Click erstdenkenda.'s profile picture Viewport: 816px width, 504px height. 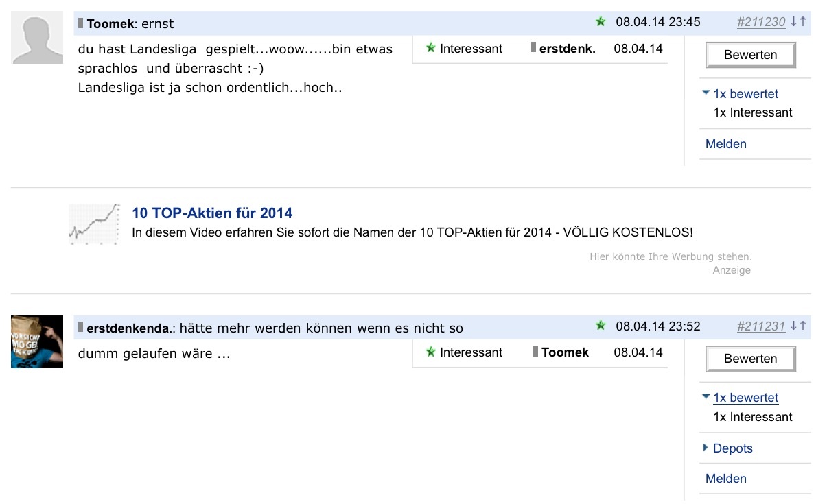(x=36, y=341)
